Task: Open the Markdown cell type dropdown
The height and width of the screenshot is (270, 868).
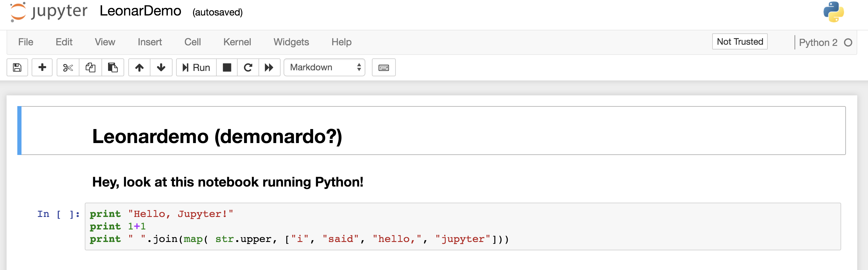Action: pos(324,68)
